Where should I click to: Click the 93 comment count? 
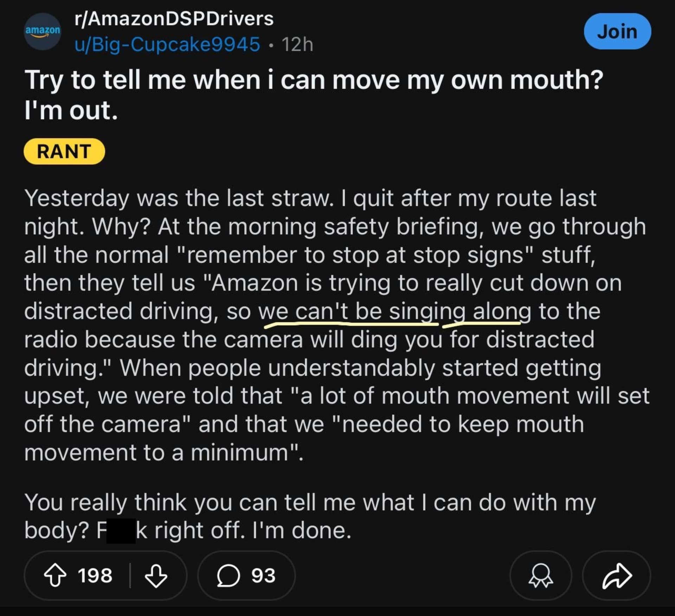click(263, 576)
